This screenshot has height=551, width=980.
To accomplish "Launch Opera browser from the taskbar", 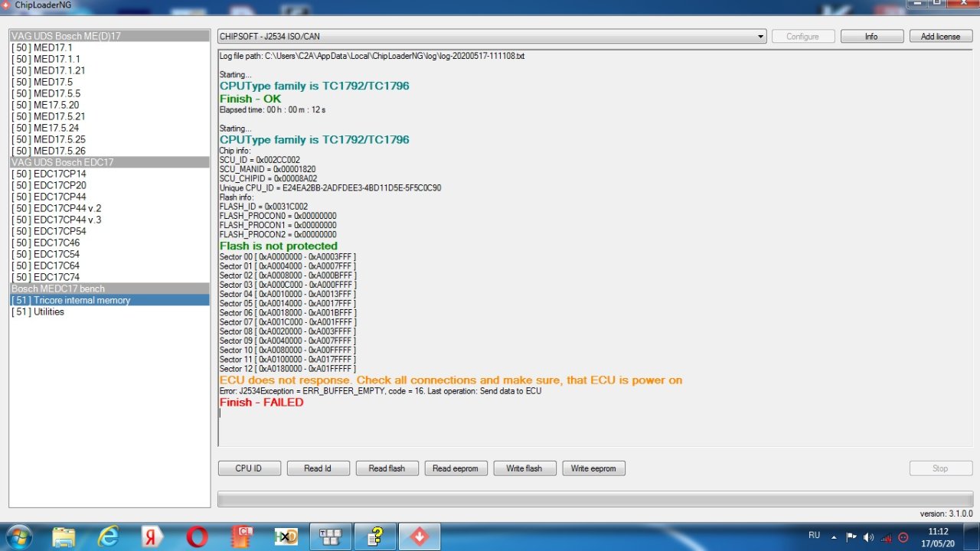I will pos(197,537).
